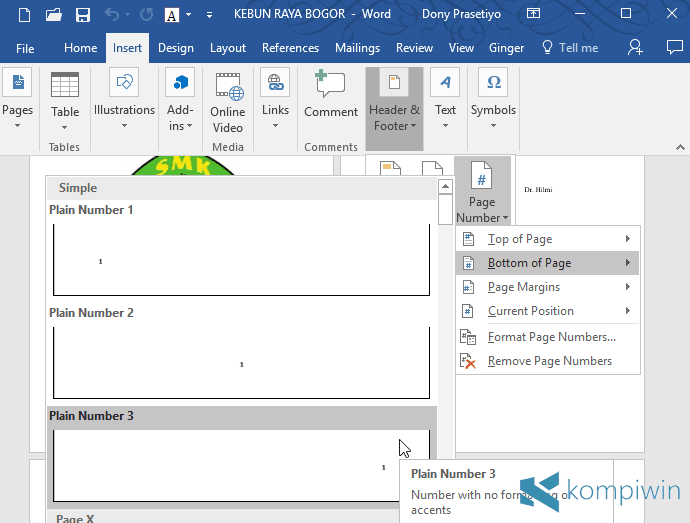Open the References tab

290,48
